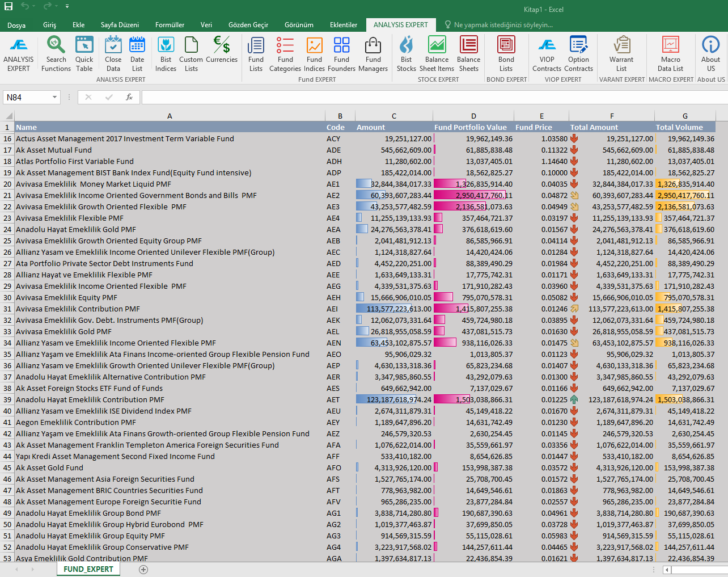The width and height of the screenshot is (728, 577).
Task: Open Bist Stocks
Action: pyautogui.click(x=406, y=54)
